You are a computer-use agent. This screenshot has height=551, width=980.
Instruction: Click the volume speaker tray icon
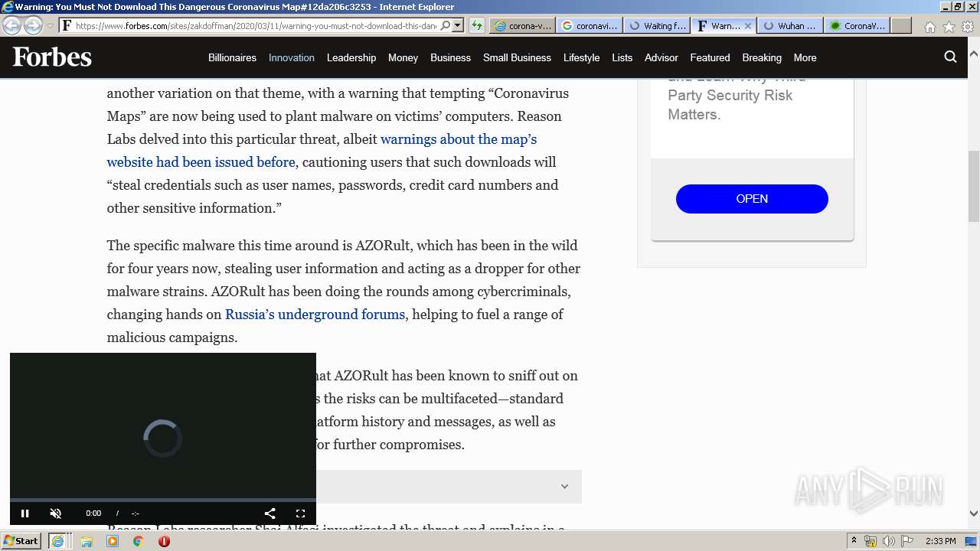(x=889, y=541)
